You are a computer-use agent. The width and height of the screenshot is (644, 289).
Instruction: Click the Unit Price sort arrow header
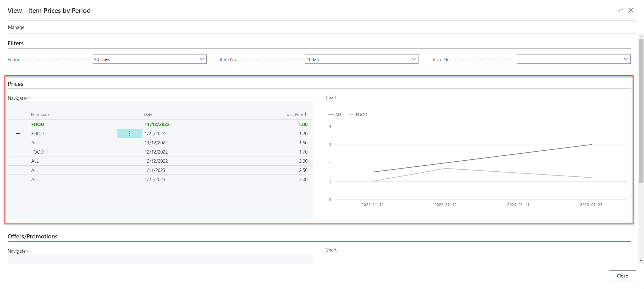(296, 114)
